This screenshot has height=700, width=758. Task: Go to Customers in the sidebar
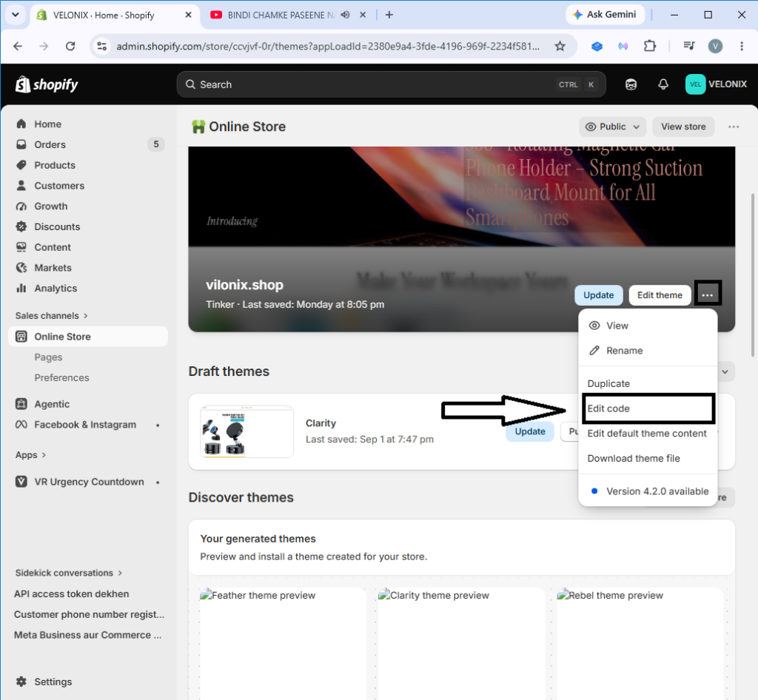click(59, 186)
